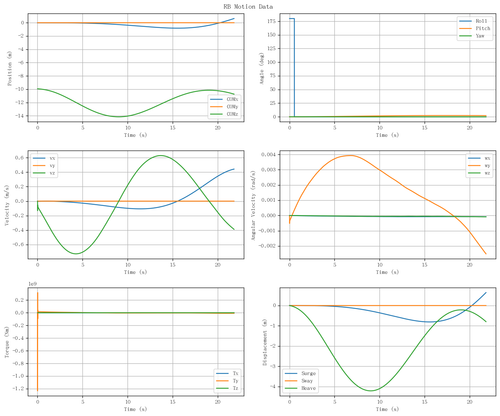Viewport: 500px width, 416px height.
Task: Select the Sway legend entry
Action: pyautogui.click(x=299, y=381)
